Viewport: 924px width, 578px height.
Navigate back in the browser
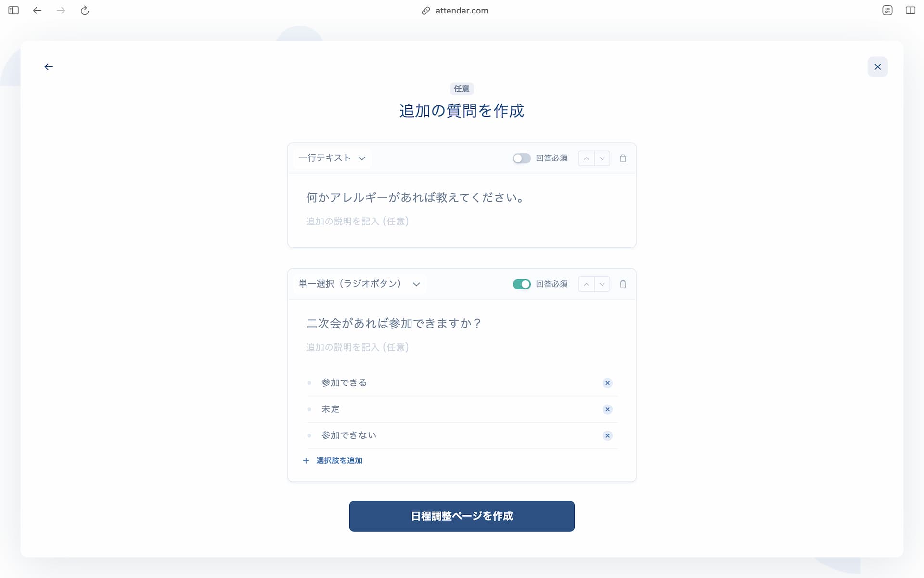coord(37,11)
